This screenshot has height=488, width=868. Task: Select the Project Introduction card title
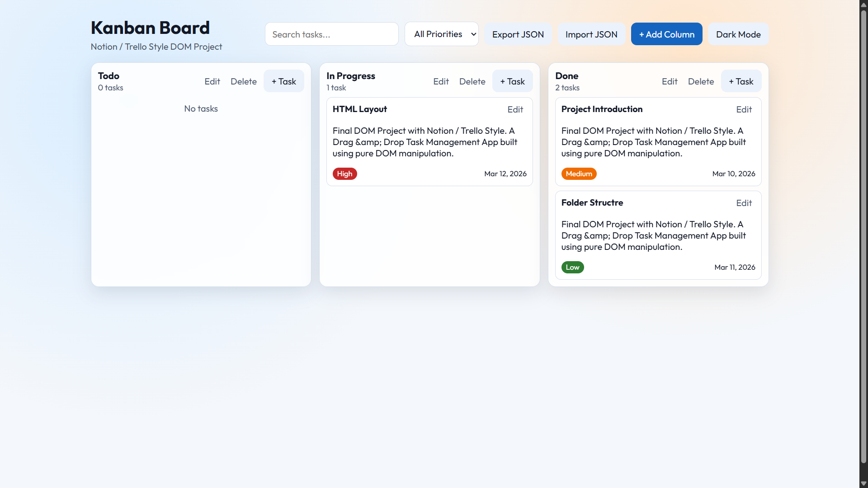click(602, 109)
